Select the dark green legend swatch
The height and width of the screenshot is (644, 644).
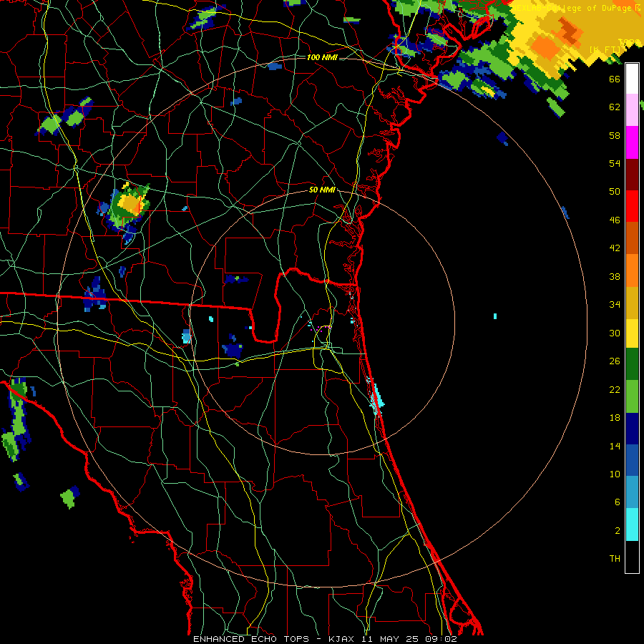(632, 364)
